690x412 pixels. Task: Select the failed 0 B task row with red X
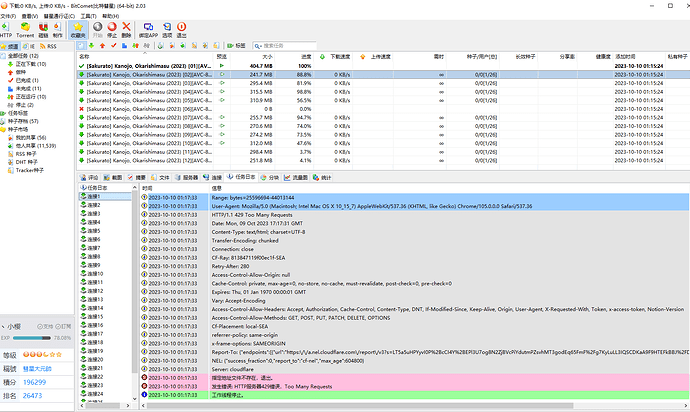[x=383, y=109]
